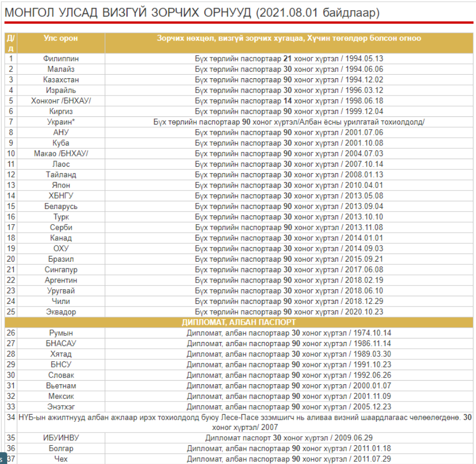Click the row 34 text about НҮБ staff
Screen dimensions: 476x464
coord(244,422)
